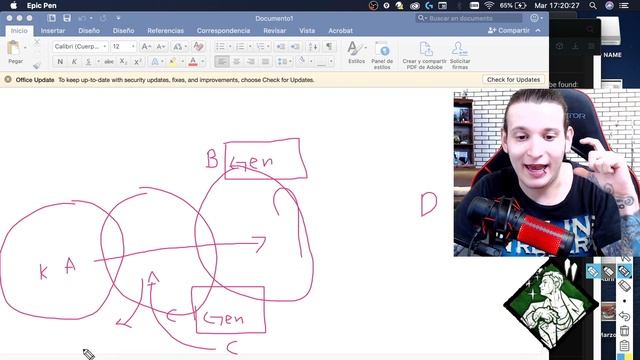The image size is (640, 360).
Task: Open the Acrobat tab
Action: pyautogui.click(x=340, y=31)
